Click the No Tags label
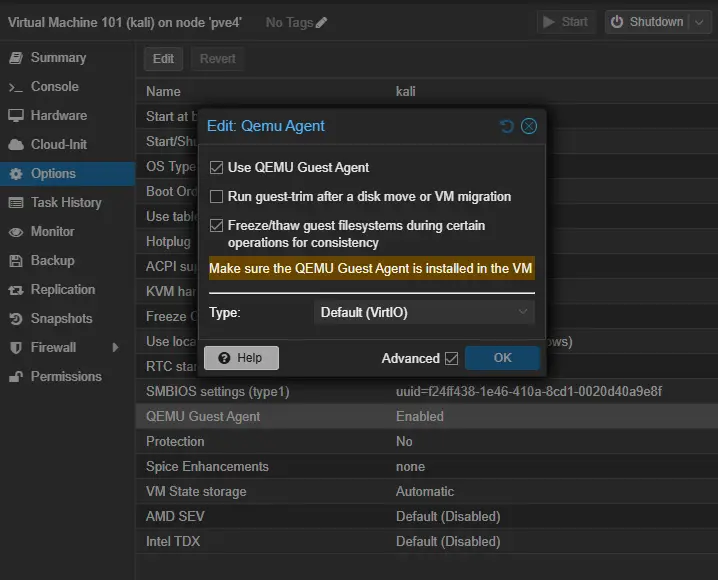 click(x=289, y=22)
